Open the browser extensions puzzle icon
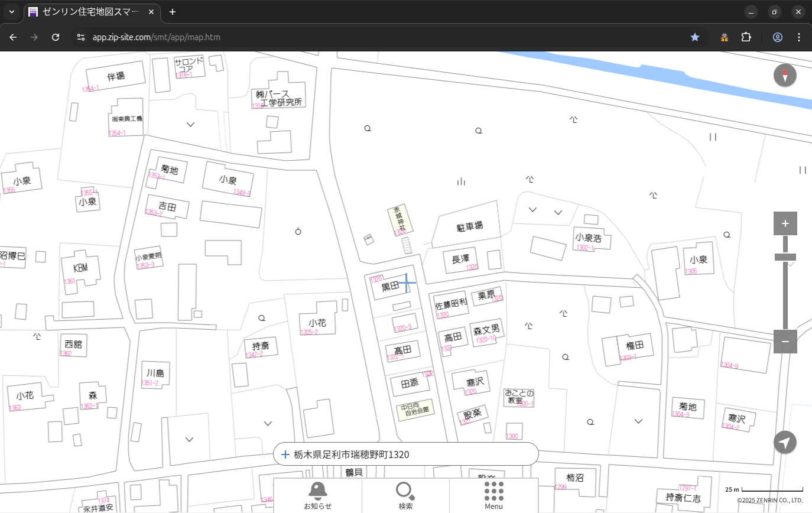Image resolution: width=812 pixels, height=513 pixels. [x=746, y=37]
